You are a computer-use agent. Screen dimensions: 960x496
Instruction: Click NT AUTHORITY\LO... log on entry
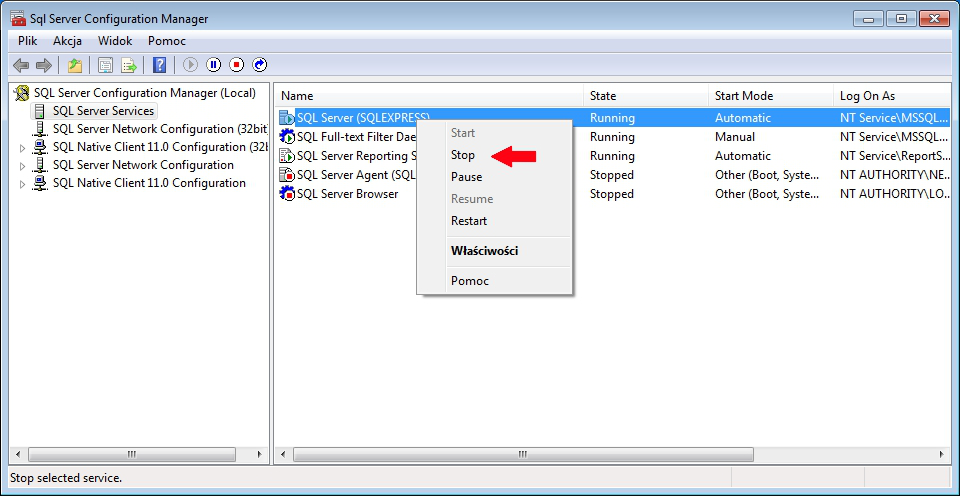pyautogui.click(x=894, y=194)
